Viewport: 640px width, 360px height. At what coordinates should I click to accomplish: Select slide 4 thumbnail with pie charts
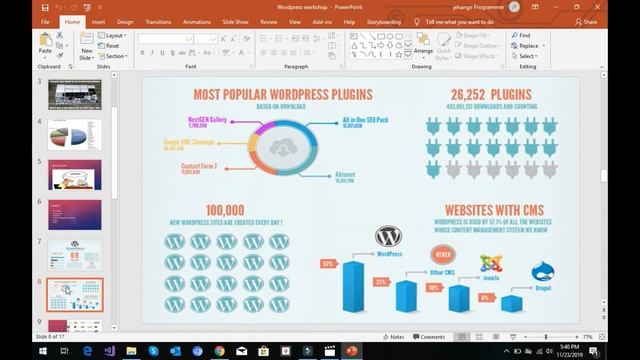[x=75, y=135]
